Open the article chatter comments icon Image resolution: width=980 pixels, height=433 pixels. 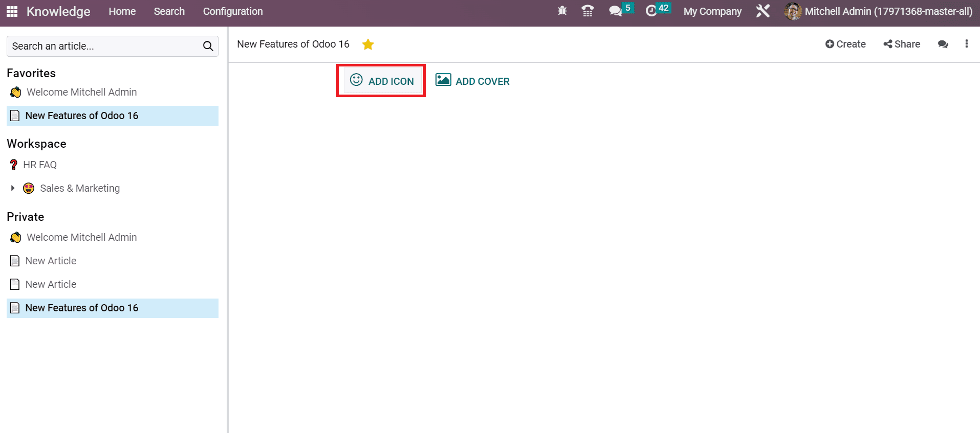point(943,44)
